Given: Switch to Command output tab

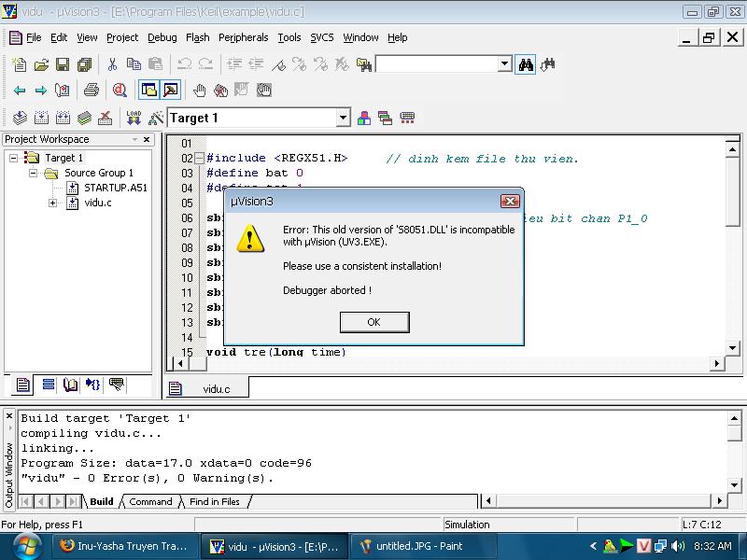Looking at the screenshot, I should coord(150,501).
